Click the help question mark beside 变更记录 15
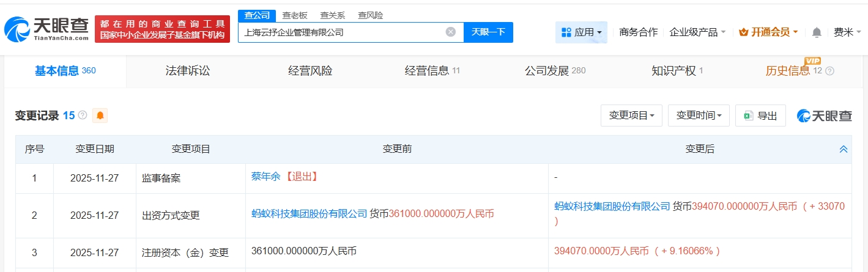 click(x=83, y=115)
